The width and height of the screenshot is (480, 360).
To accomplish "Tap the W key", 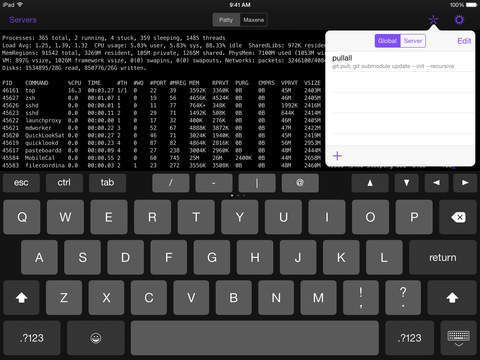I will (65, 217).
